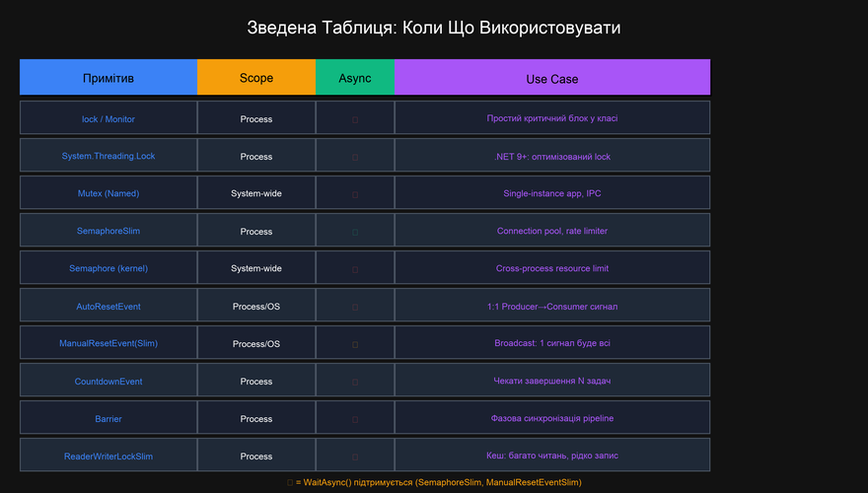868x493 pixels.
Task: Click the green Async marker in SemaphoreSlim row
Action: (355, 232)
